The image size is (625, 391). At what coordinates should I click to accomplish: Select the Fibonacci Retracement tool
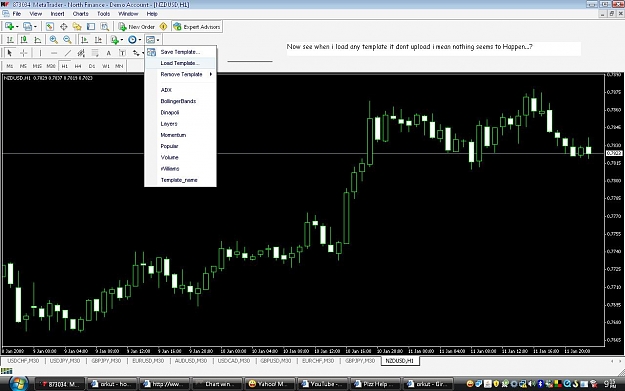(x=95, y=53)
